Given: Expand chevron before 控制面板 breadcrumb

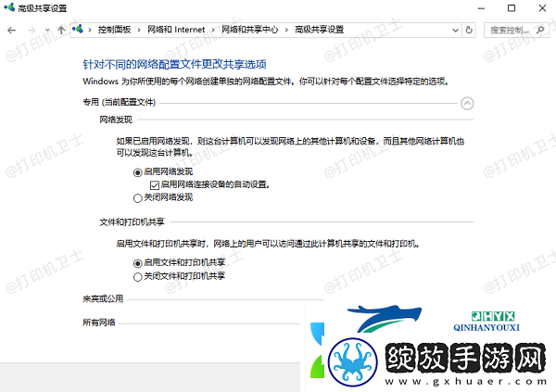Looking at the screenshot, I should pyautogui.click(x=90, y=31).
